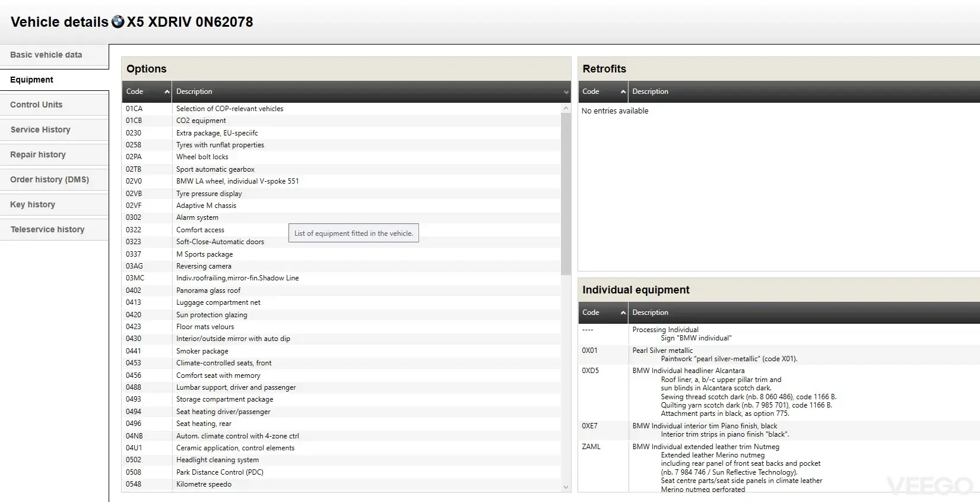Viewport: 980px width, 502px height.
Task: Open the Key history tab
Action: click(x=54, y=204)
